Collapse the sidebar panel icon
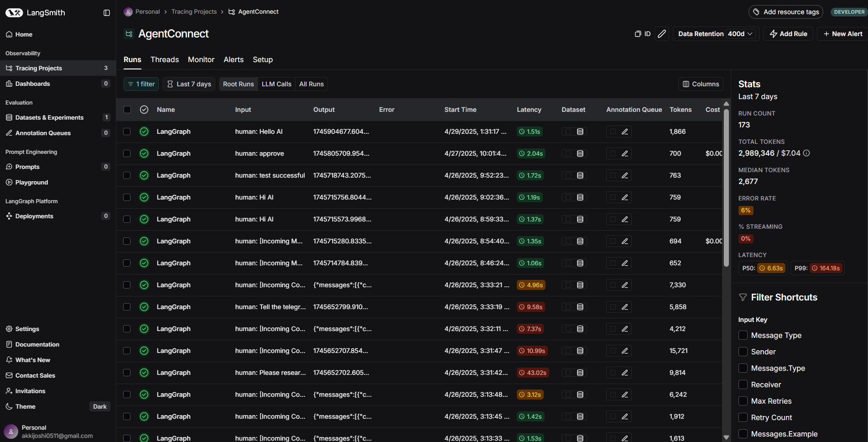Screen dimensions: 868x442 [x=107, y=13]
